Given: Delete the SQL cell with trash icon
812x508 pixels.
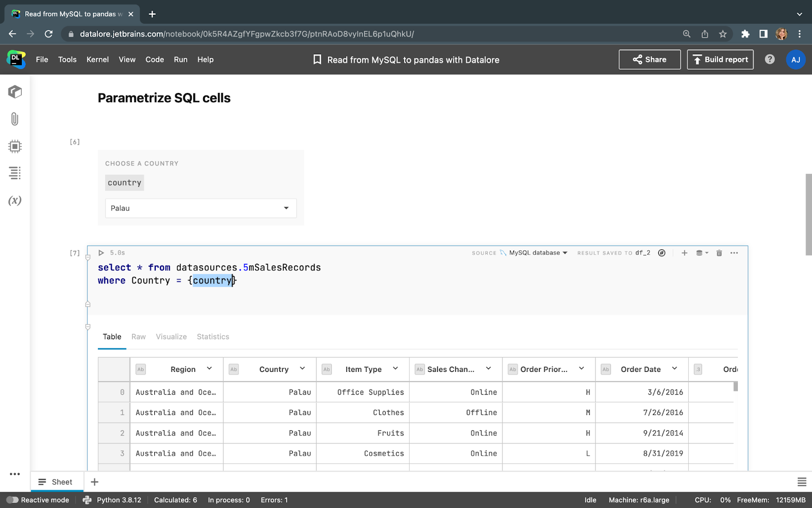Looking at the screenshot, I should pos(719,253).
